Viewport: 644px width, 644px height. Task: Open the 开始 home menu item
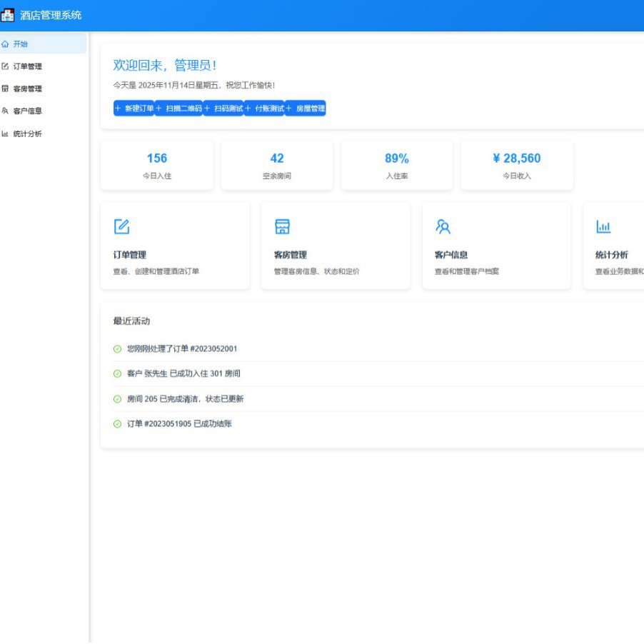pos(21,44)
